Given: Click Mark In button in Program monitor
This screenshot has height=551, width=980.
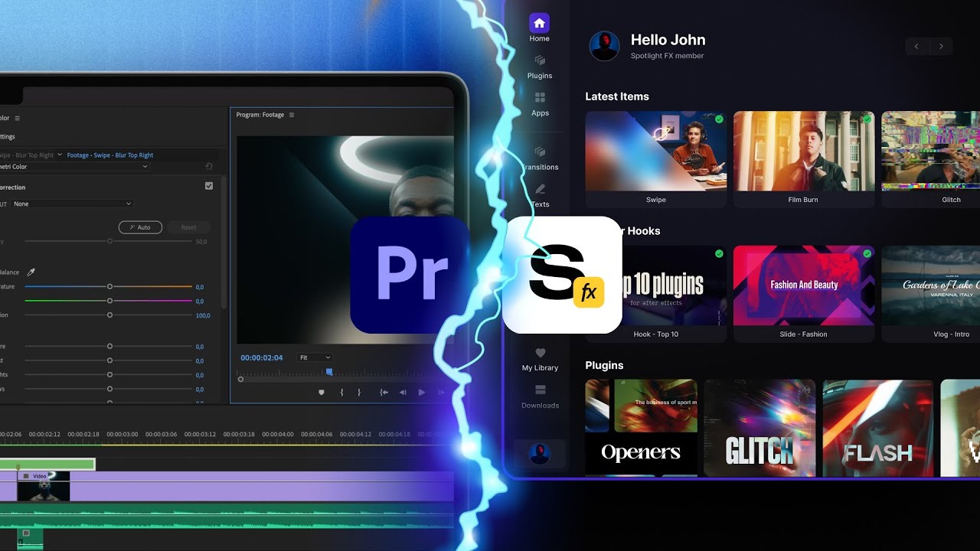Looking at the screenshot, I should pyautogui.click(x=341, y=393).
